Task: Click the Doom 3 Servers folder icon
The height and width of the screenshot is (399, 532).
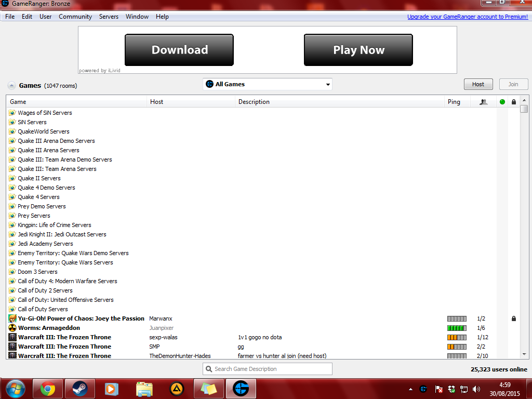Action: click(x=12, y=272)
